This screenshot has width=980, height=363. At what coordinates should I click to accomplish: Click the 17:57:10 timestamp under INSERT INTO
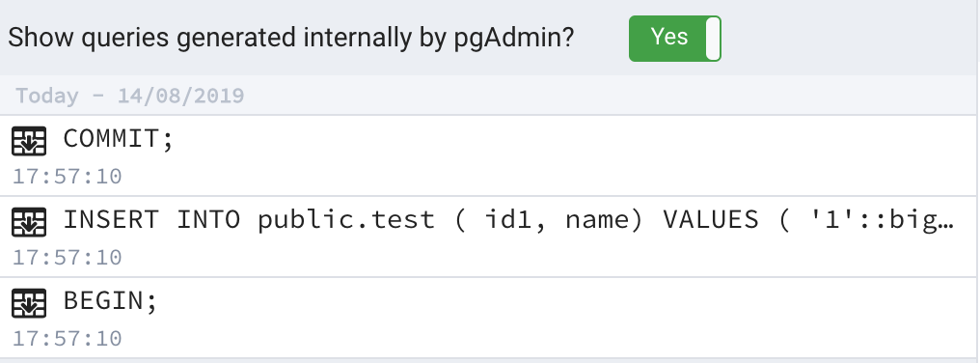click(68, 258)
